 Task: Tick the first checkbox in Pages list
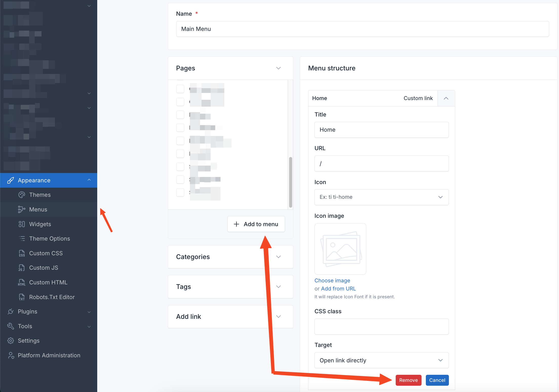180,89
